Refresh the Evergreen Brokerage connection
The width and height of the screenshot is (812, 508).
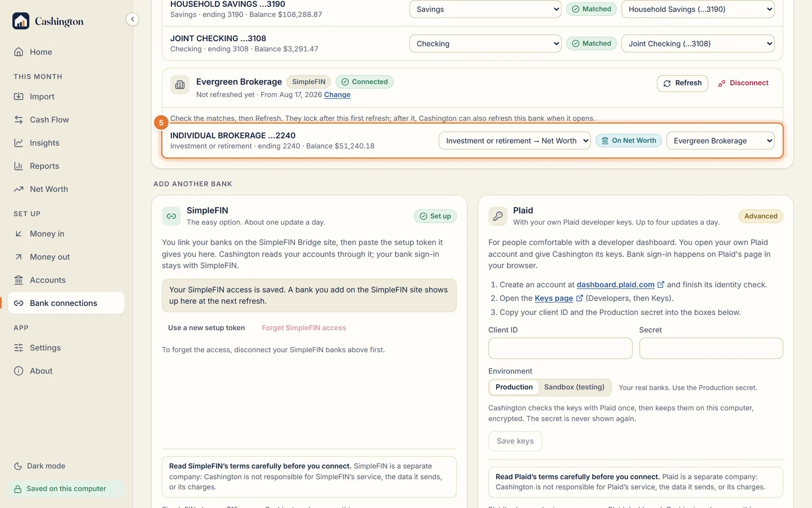pos(682,83)
